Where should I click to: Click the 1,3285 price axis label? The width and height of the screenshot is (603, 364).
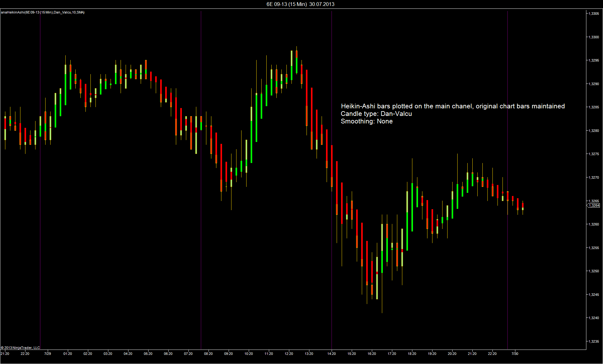593,107
